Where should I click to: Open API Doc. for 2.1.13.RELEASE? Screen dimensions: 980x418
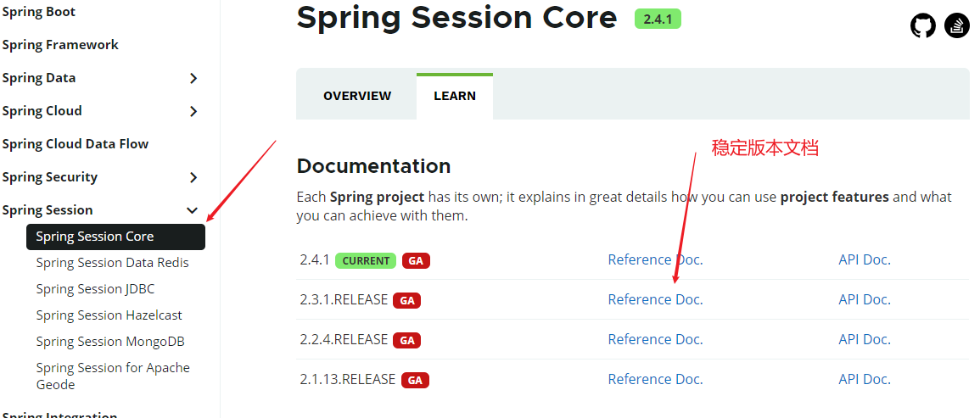pyautogui.click(x=865, y=379)
